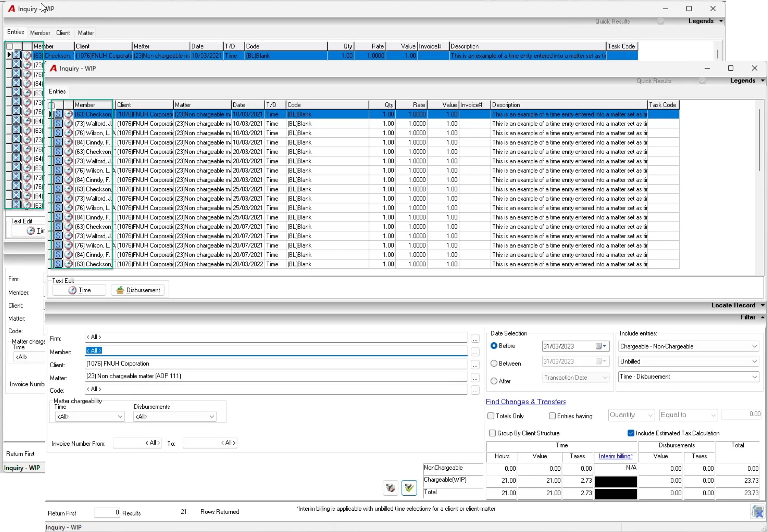Select the After date radio button
Screen dimensions: 768x532
click(x=494, y=381)
